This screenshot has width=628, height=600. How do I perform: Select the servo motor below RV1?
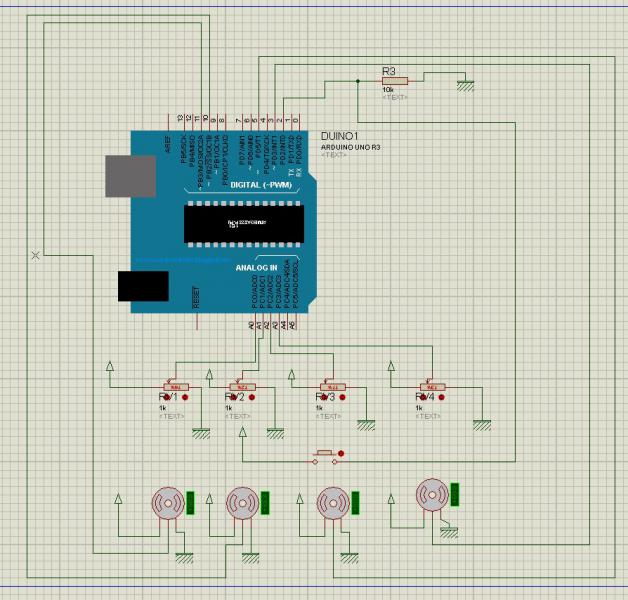pyautogui.click(x=168, y=503)
